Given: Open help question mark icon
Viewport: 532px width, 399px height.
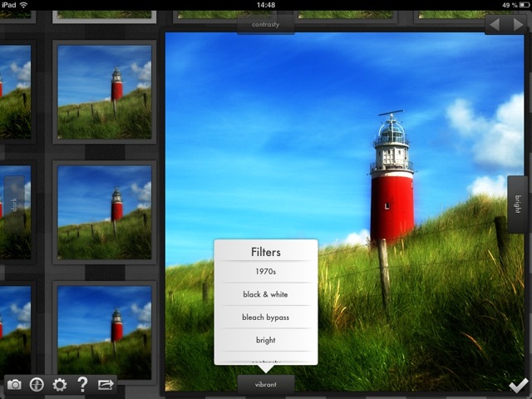Looking at the screenshot, I should pyautogui.click(x=82, y=385).
